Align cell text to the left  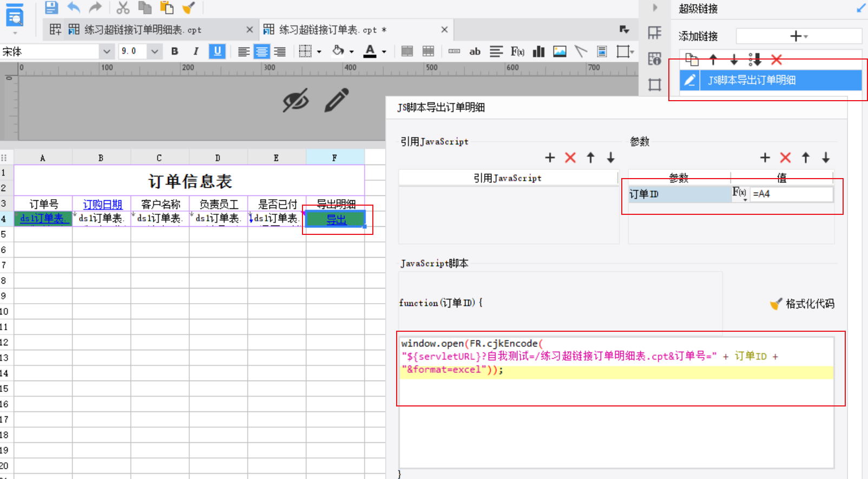tap(244, 52)
